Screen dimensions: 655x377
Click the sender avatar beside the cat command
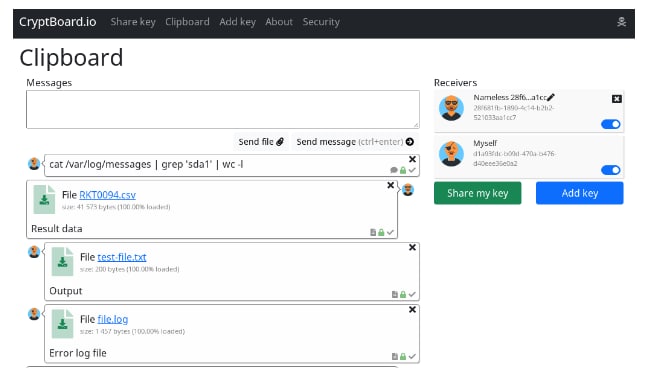pos(34,164)
